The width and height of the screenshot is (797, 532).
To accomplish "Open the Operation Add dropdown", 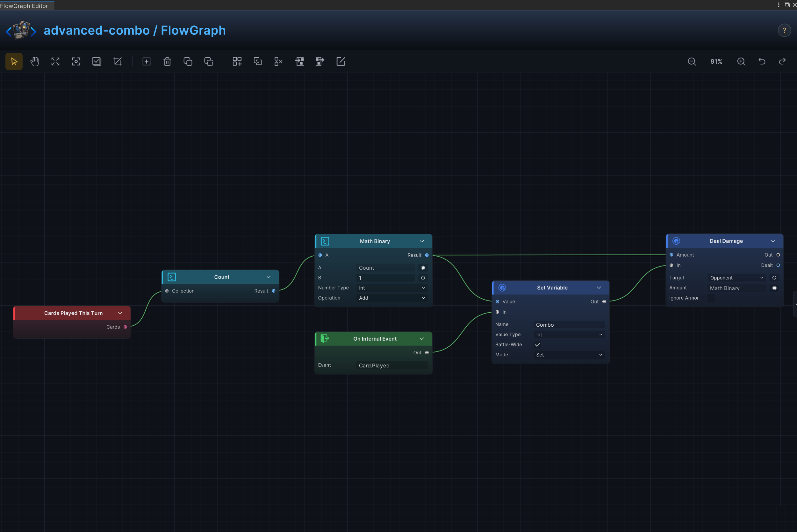I will point(392,298).
